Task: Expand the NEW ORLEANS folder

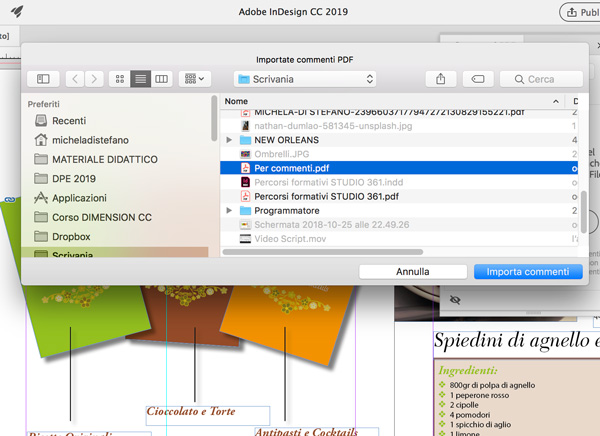Action: click(229, 140)
